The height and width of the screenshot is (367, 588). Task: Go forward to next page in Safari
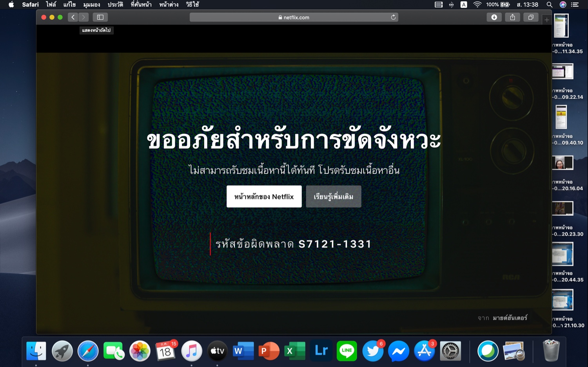pyautogui.click(x=83, y=17)
